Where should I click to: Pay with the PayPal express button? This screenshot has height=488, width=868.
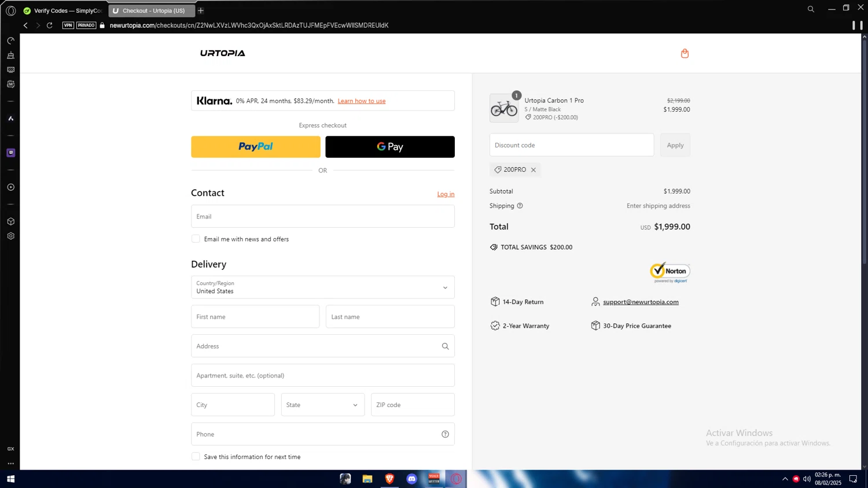(256, 147)
